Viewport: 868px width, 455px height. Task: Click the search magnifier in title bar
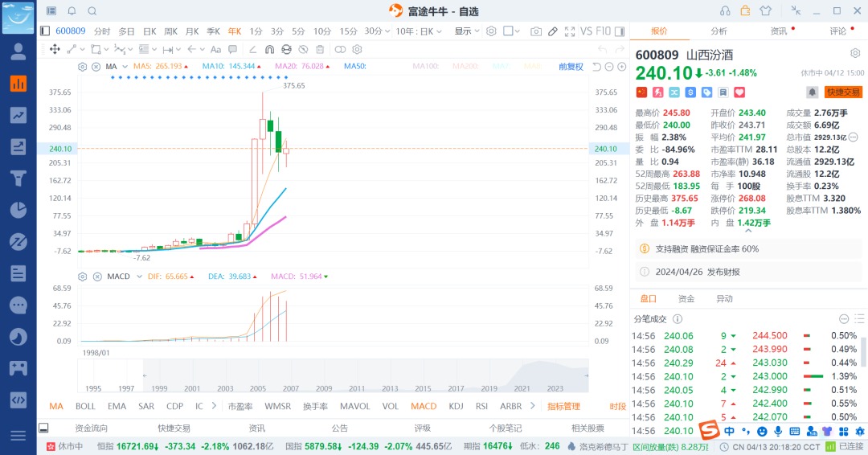point(92,10)
